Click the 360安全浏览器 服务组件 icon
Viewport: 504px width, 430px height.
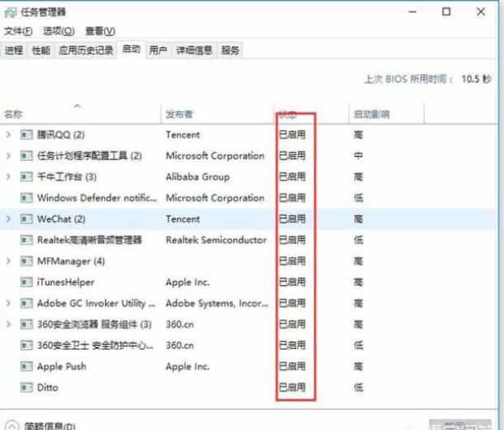tap(26, 324)
